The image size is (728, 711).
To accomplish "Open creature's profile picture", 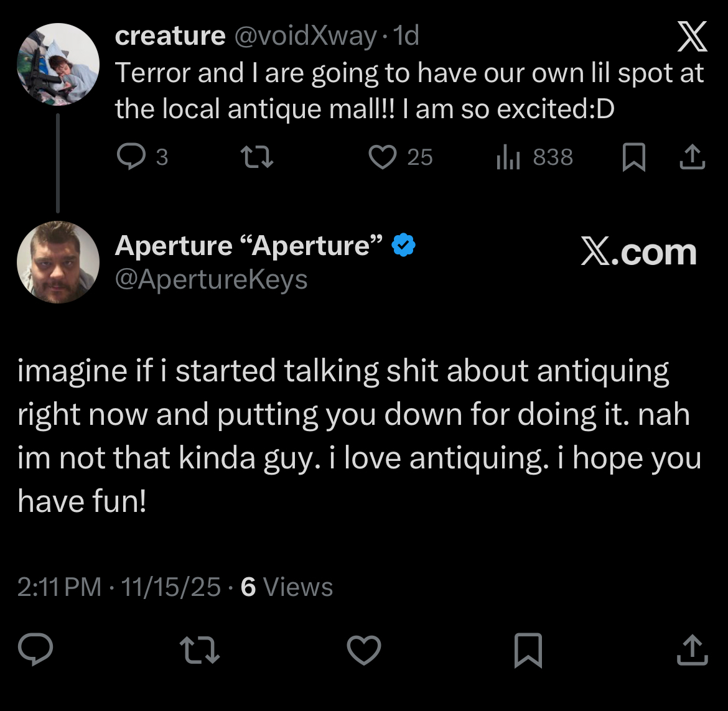I will click(x=58, y=64).
